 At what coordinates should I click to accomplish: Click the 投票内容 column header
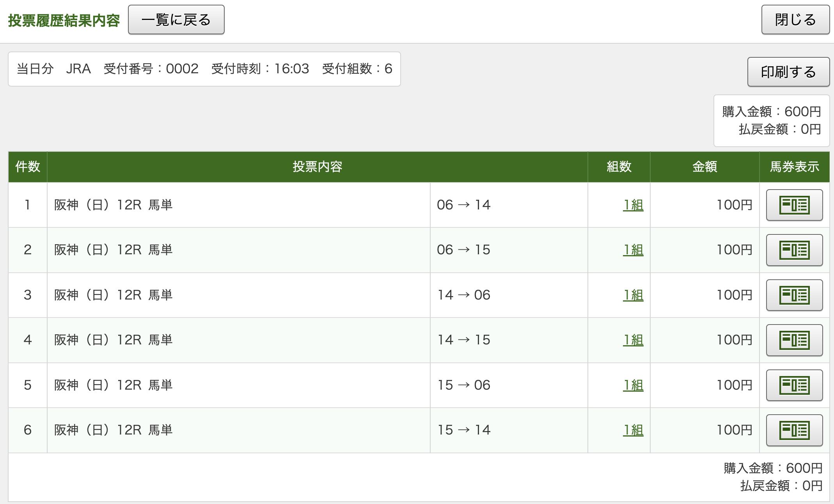point(317,167)
